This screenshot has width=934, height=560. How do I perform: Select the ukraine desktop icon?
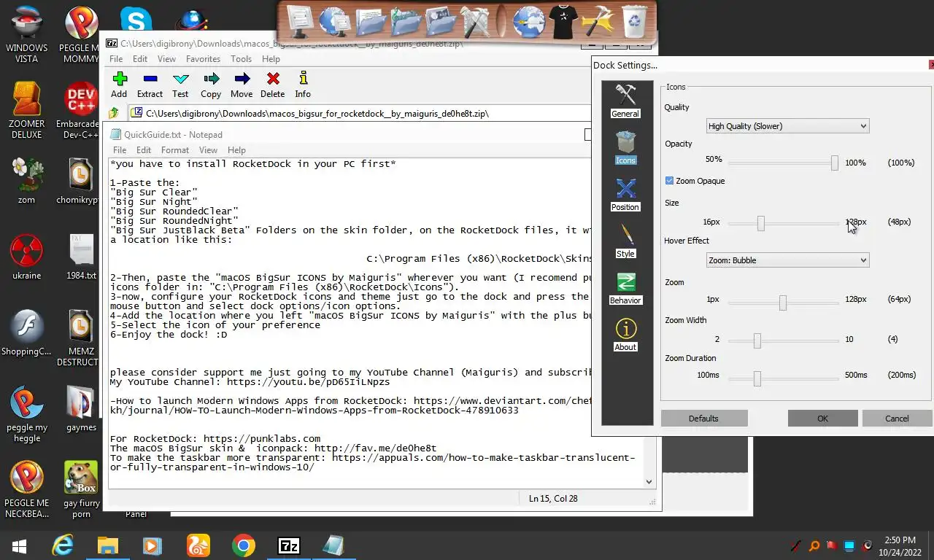click(26, 257)
